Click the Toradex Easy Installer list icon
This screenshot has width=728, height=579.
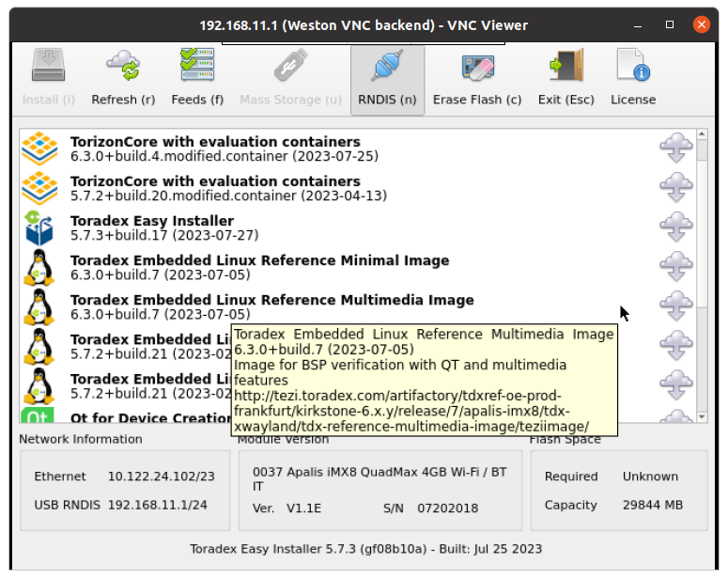tap(39, 227)
